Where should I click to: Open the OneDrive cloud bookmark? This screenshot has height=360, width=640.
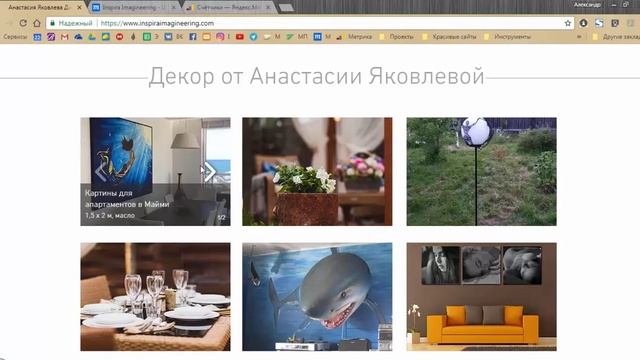(78, 37)
